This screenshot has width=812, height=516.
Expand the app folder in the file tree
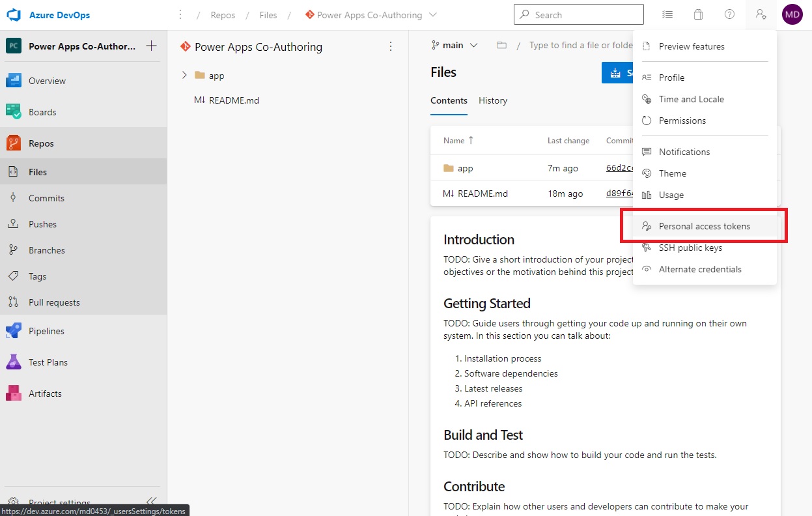click(x=184, y=75)
